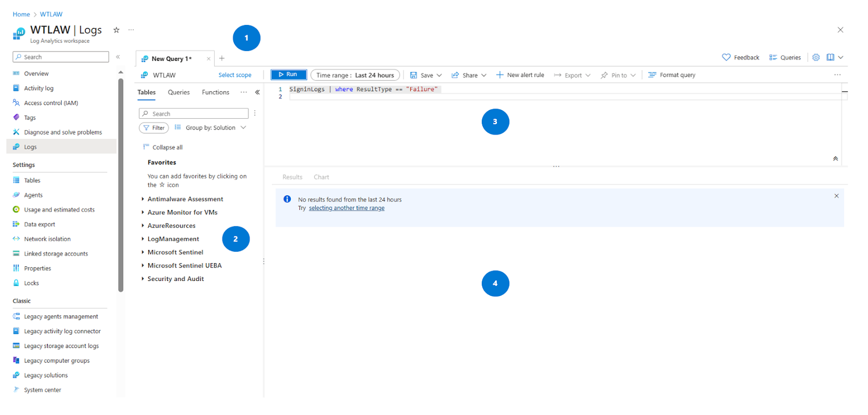Viewport: 868px width, 415px height.
Task: Open the settings gear icon
Action: [816, 58]
